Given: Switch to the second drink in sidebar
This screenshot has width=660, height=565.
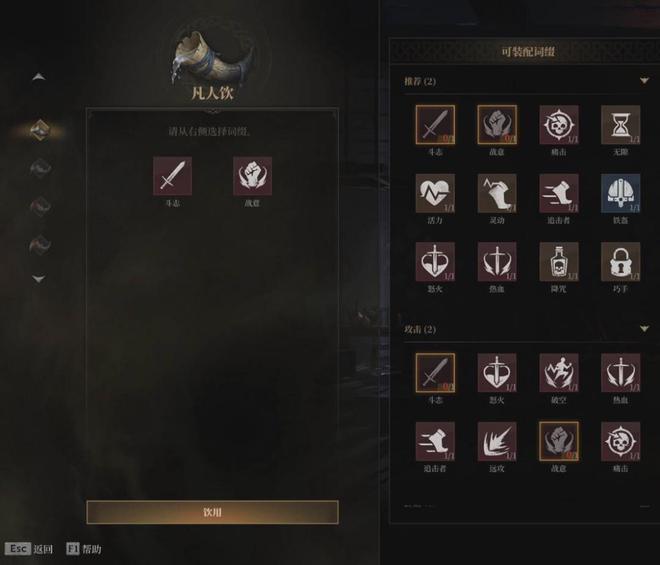Looking at the screenshot, I should point(40,168).
